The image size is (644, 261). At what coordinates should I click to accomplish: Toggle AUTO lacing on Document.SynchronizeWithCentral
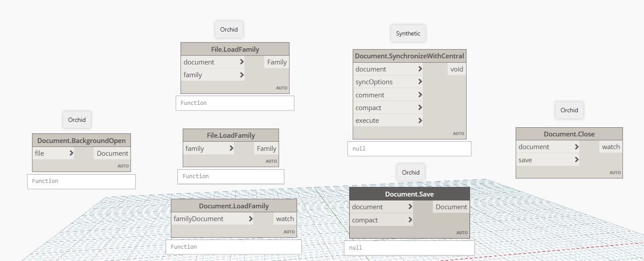coord(458,133)
